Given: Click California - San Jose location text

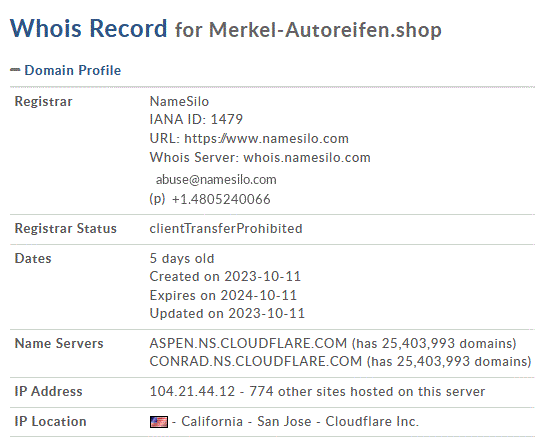Looking at the screenshot, I should [246, 422].
